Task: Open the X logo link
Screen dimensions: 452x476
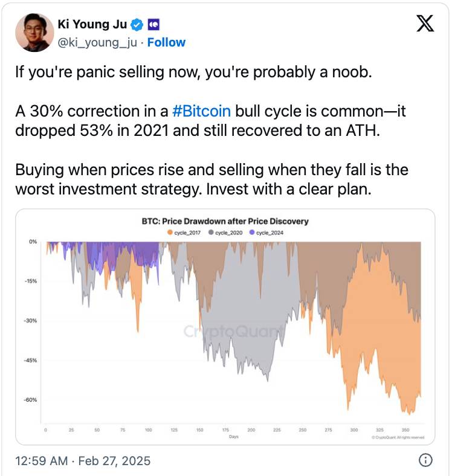Action: (x=425, y=24)
